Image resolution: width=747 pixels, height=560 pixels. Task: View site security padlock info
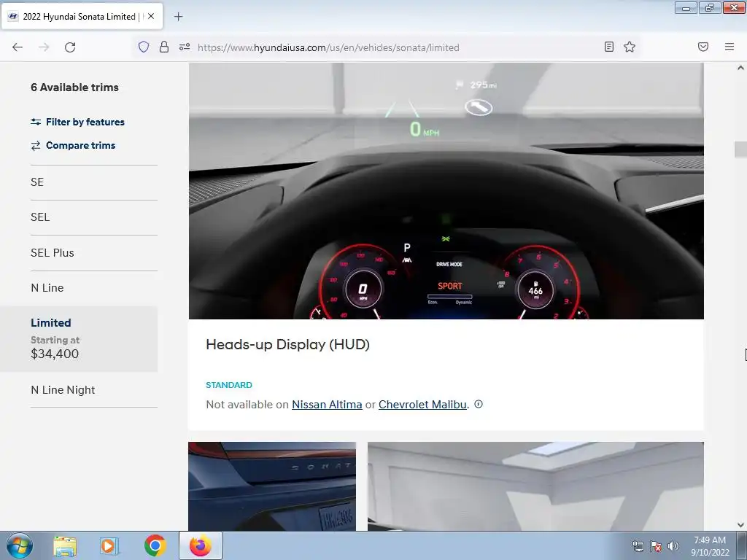click(x=164, y=47)
